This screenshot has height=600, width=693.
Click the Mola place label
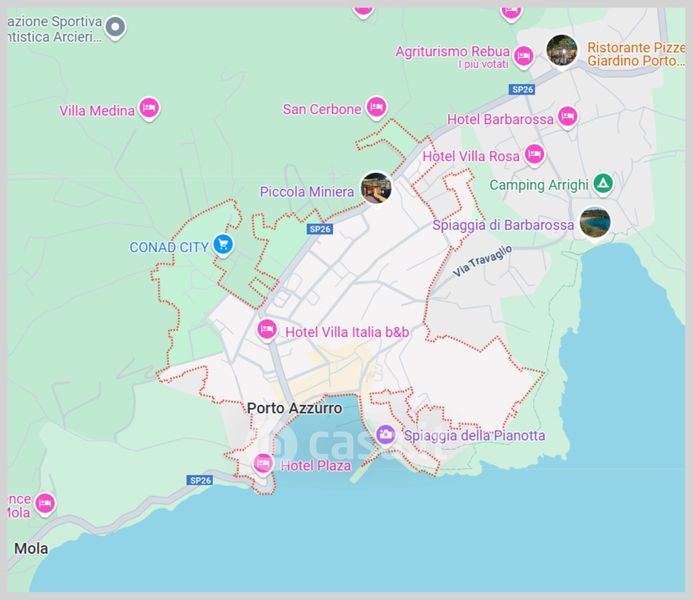click(31, 548)
